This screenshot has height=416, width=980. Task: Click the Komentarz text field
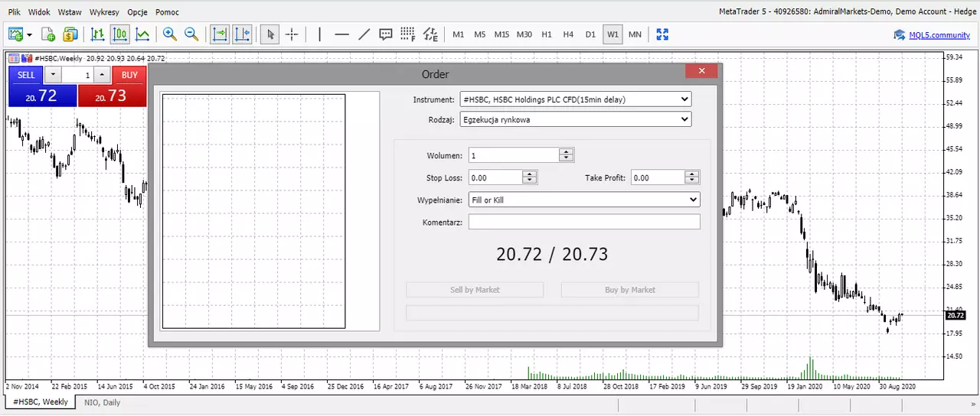pyautogui.click(x=584, y=222)
